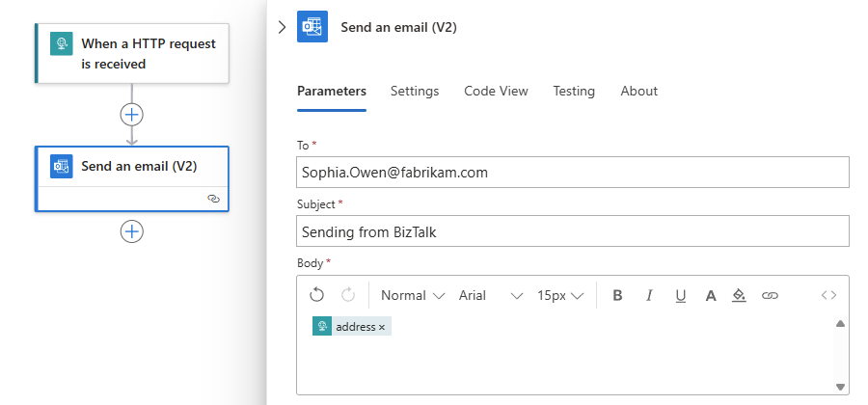
Task: Toggle italic formatting in Body
Action: click(649, 295)
